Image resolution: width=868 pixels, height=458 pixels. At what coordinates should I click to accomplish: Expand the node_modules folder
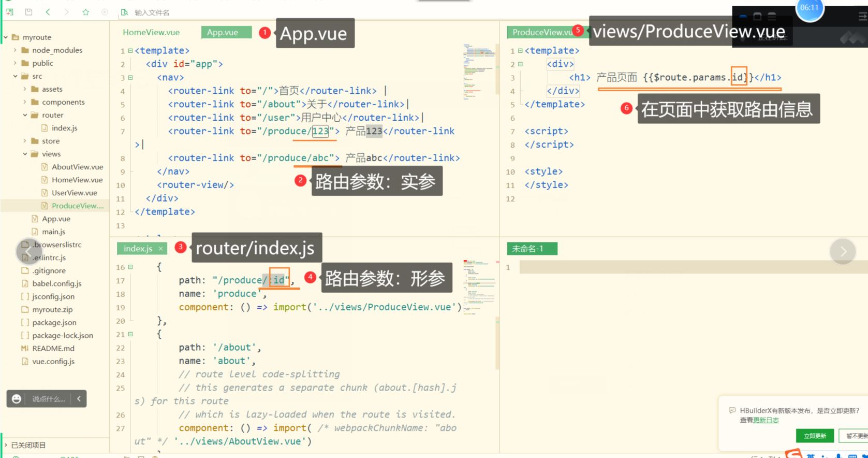15,50
